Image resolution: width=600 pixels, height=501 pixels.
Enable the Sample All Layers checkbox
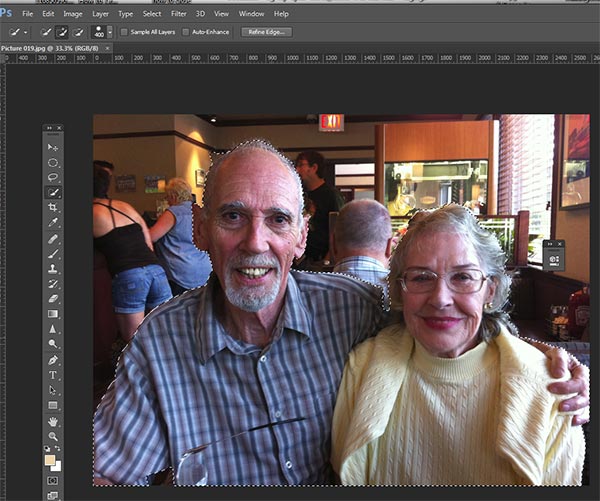click(124, 32)
